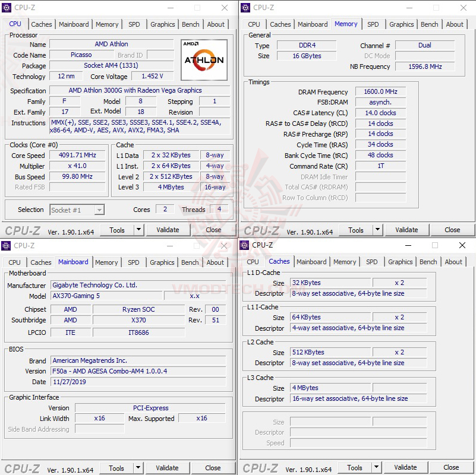Click CAS# Latency value 14.0 clocks
The height and width of the screenshot is (475, 476).
pyautogui.click(x=381, y=113)
